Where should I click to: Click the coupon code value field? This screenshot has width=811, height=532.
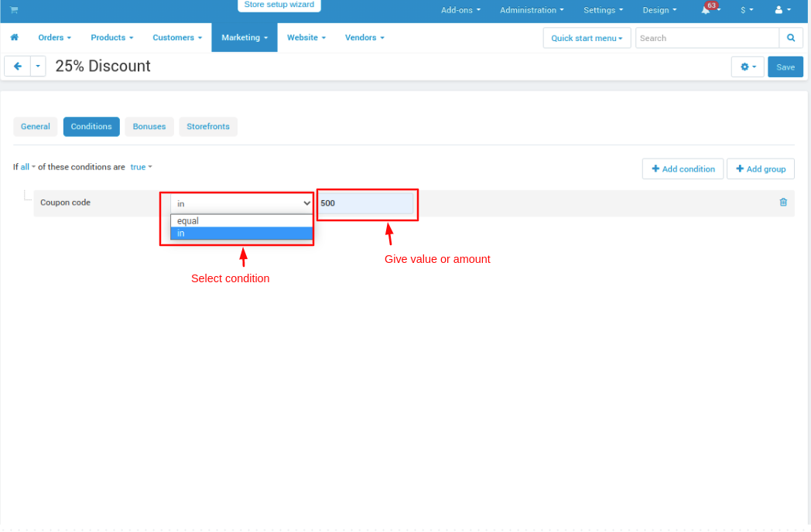click(x=366, y=203)
